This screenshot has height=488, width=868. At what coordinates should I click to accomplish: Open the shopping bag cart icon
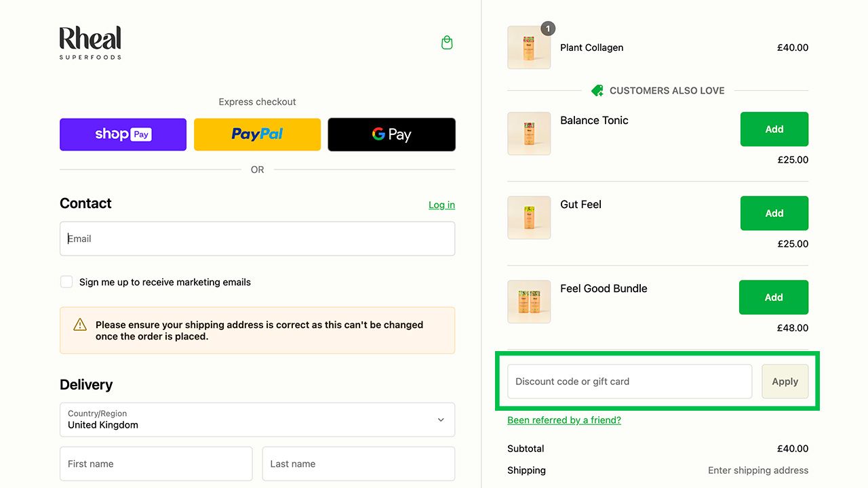click(x=447, y=43)
